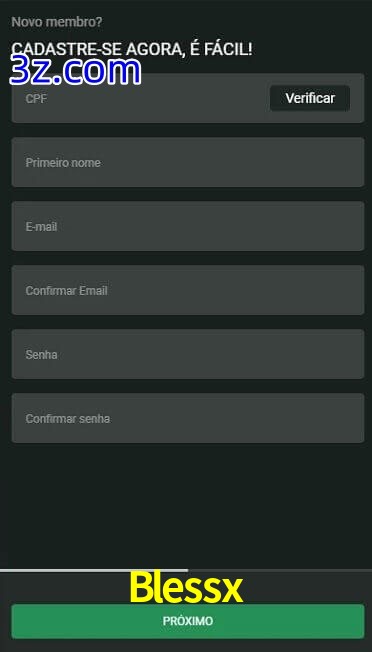Click the yellow Blessx brand text
The image size is (372, 652).
click(x=186, y=587)
